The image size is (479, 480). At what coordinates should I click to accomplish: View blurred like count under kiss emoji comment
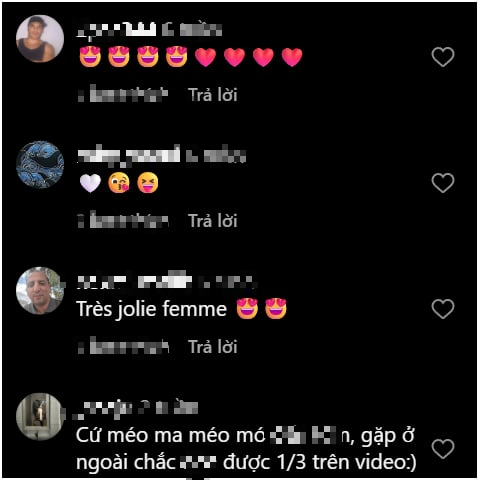tap(123, 220)
